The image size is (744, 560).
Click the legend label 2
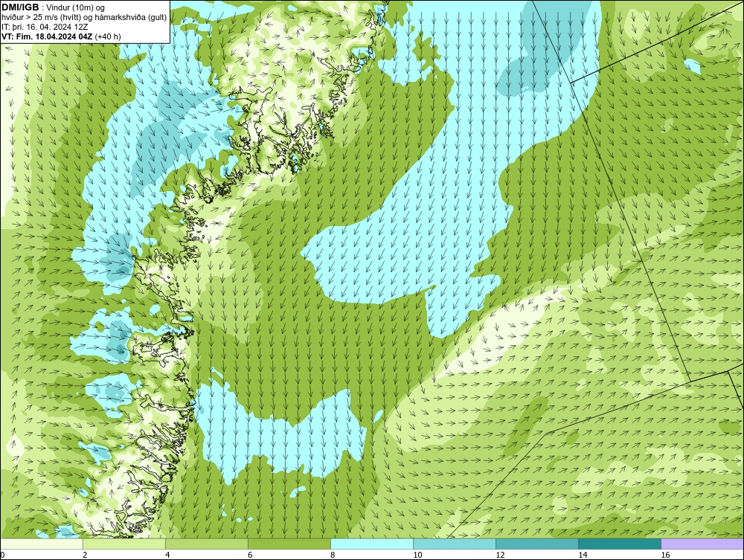click(85, 555)
